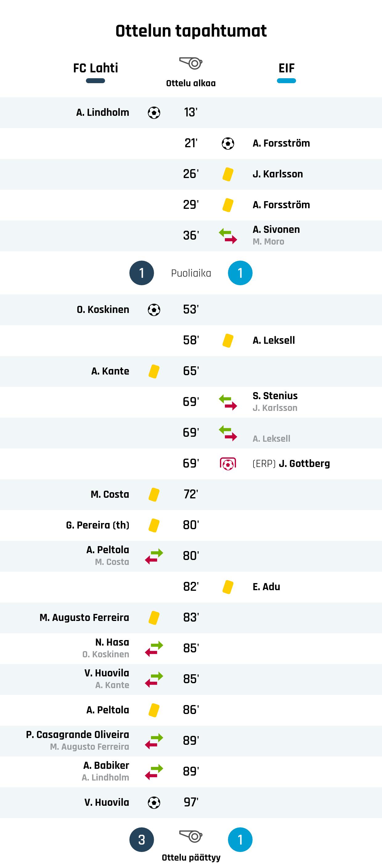Click V. Huovila's goal icon at 97'
Screen dimensions: 382x868
click(x=154, y=803)
